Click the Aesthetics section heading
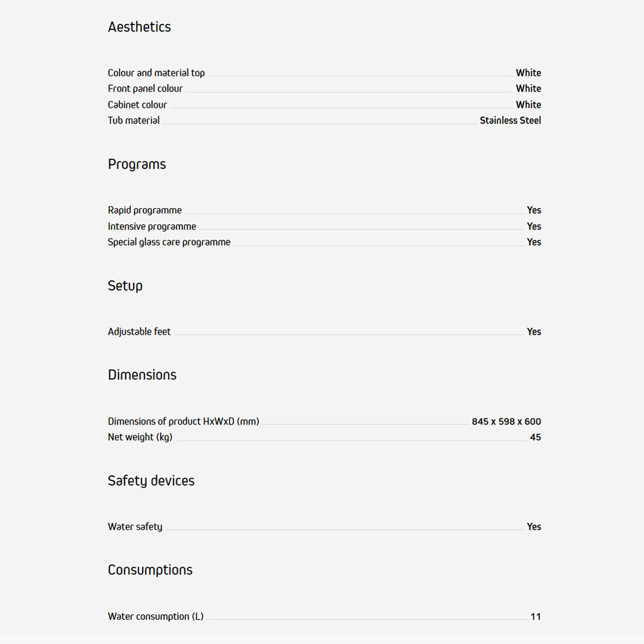 click(x=139, y=27)
